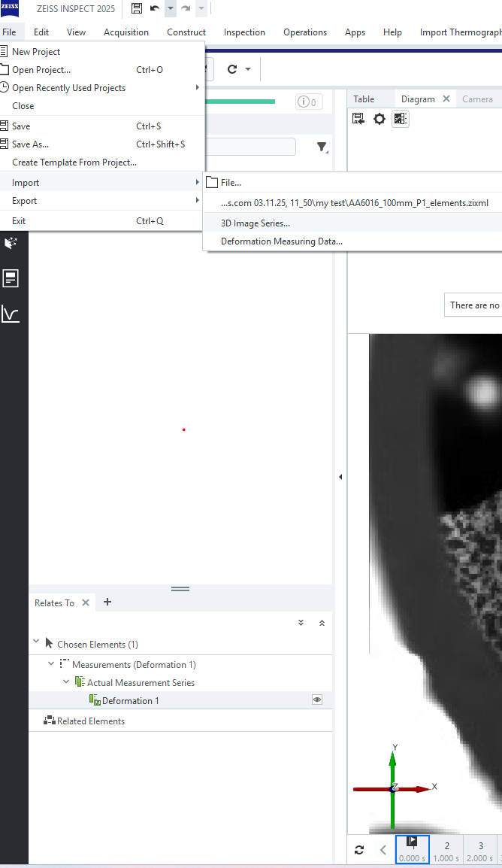Select stage 3 at 2.000 s
Viewport: 502px width, 868px height.
[x=480, y=850]
